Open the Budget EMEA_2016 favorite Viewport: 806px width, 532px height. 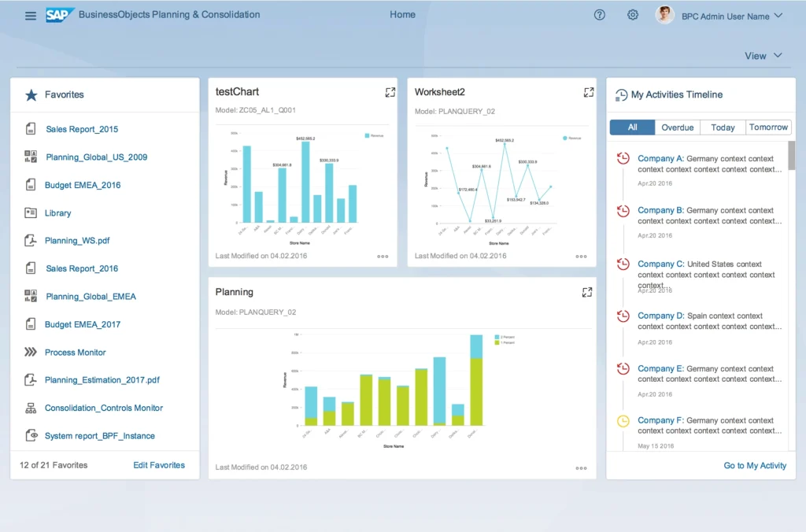coord(82,185)
